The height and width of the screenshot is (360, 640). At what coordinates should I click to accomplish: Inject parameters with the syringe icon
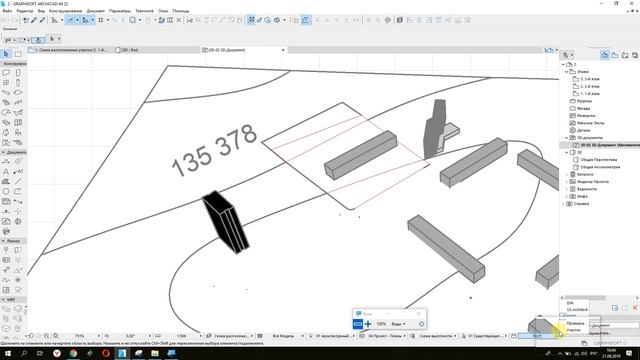tap(42, 20)
